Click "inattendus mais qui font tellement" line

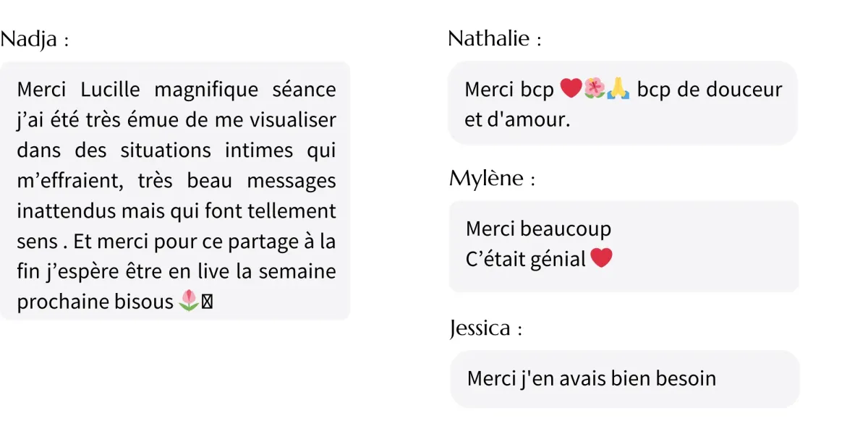(176, 210)
